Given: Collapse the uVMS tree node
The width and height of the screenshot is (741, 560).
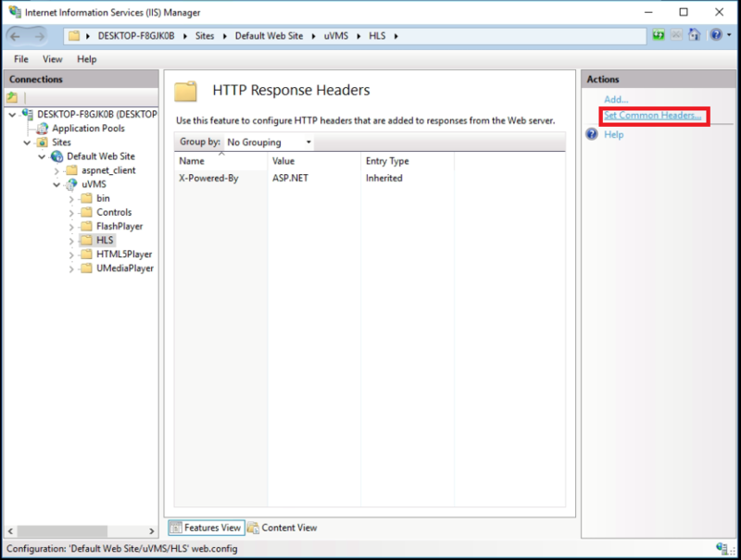Looking at the screenshot, I should pos(57,184).
